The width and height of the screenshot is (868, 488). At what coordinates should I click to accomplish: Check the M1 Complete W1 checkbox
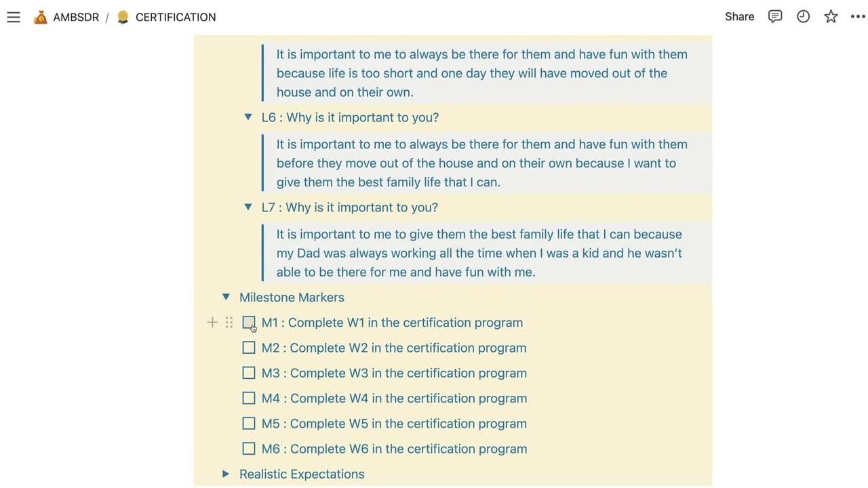coord(249,323)
